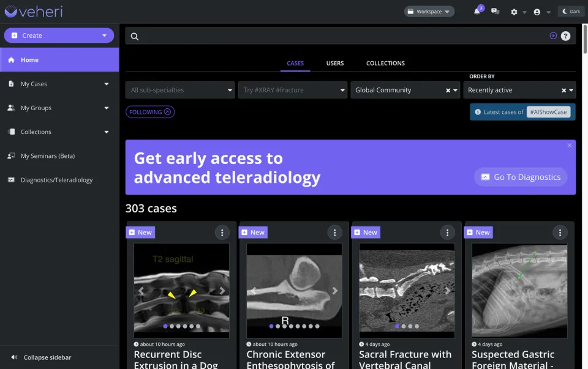The height and width of the screenshot is (369, 588).
Task: Click New badge on Sacral Fracture case
Action: click(x=366, y=233)
